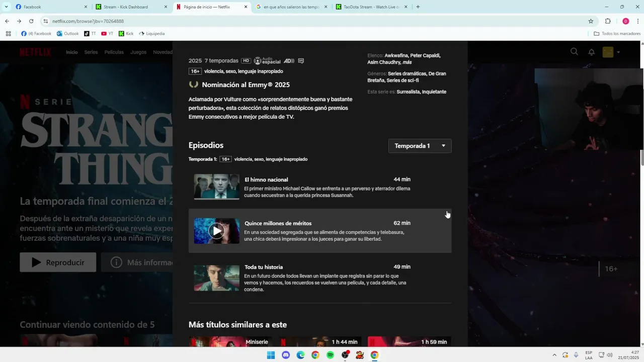
Task: Show more cast via más link
Action: click(x=407, y=62)
